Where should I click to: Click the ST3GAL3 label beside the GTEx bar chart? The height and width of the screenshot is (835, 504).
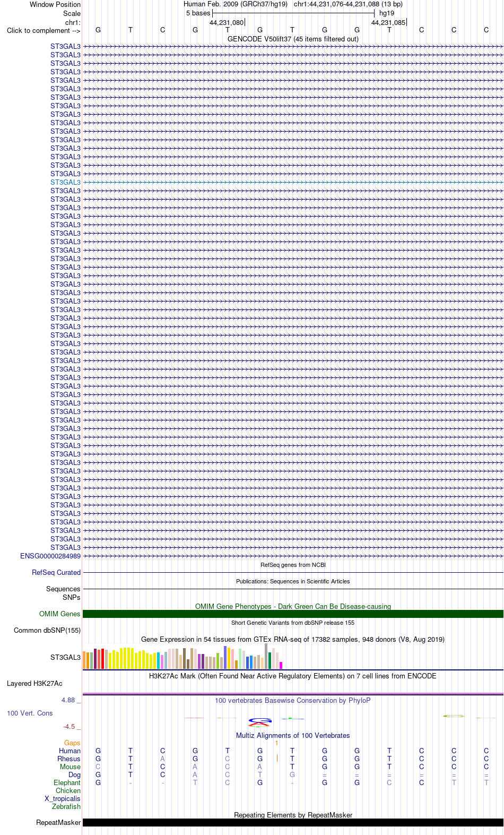(x=66, y=657)
